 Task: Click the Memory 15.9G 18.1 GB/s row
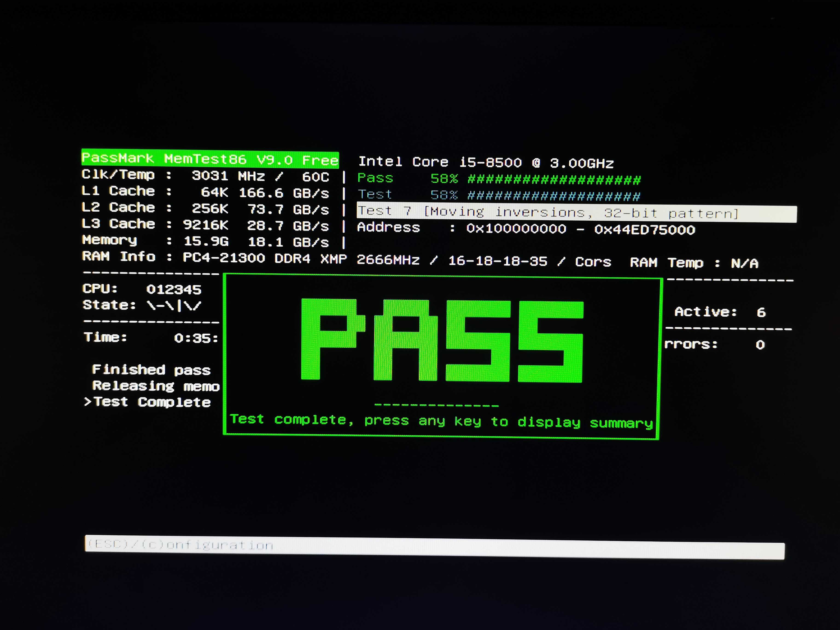point(205,241)
